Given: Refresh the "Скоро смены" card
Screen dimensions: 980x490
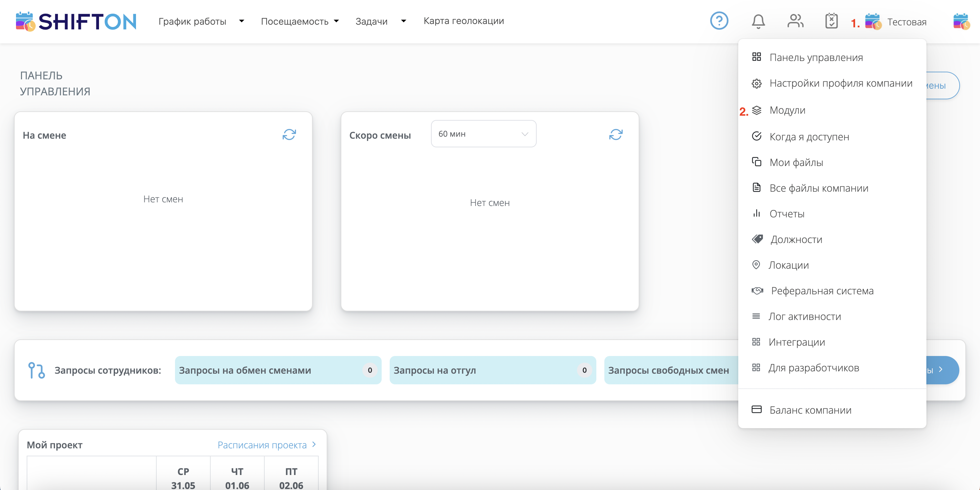Looking at the screenshot, I should pyautogui.click(x=616, y=135).
